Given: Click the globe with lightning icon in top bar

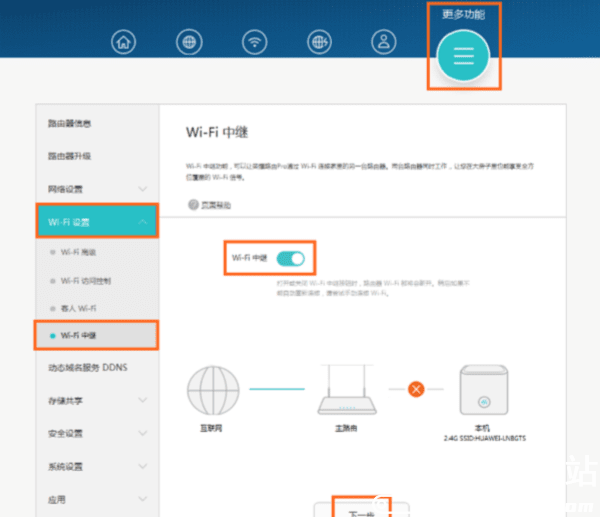Looking at the screenshot, I should click(321, 43).
